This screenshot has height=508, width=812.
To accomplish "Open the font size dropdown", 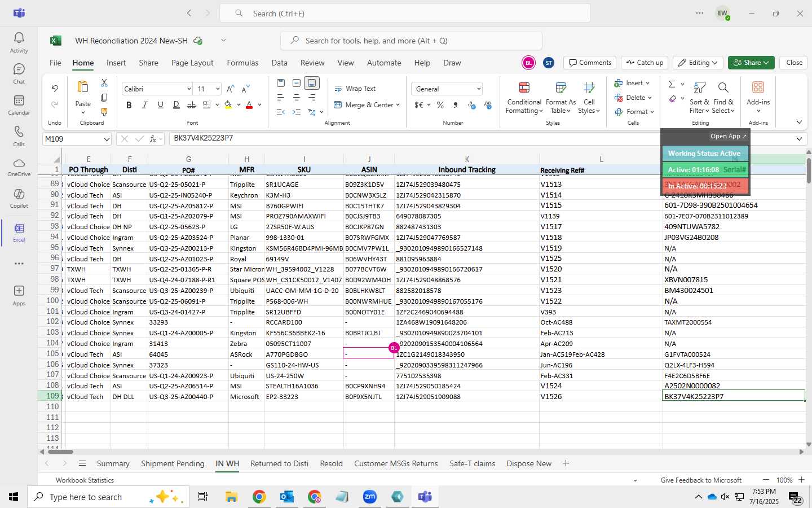I will click(218, 89).
